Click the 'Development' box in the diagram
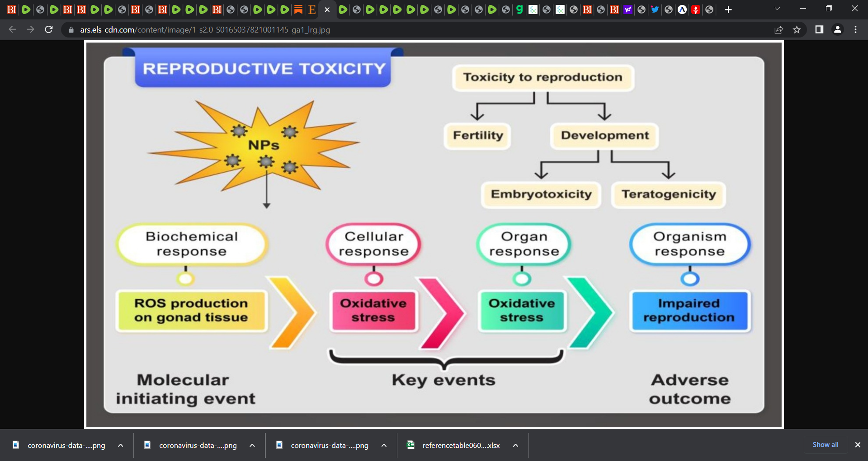Viewport: 868px width, 461px height. (x=604, y=136)
